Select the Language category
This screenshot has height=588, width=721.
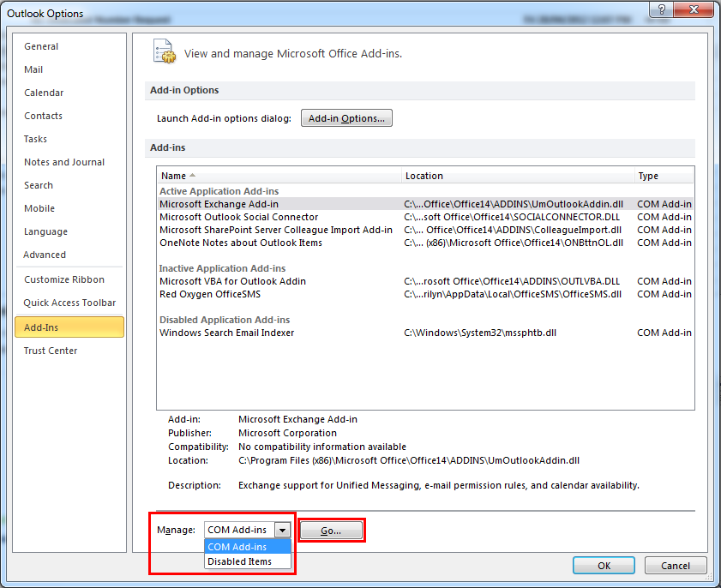pyautogui.click(x=45, y=231)
